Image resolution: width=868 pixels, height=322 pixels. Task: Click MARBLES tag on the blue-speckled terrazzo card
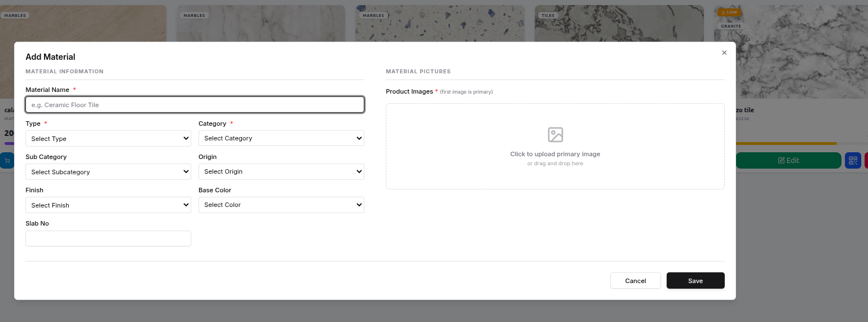pyautogui.click(x=373, y=15)
